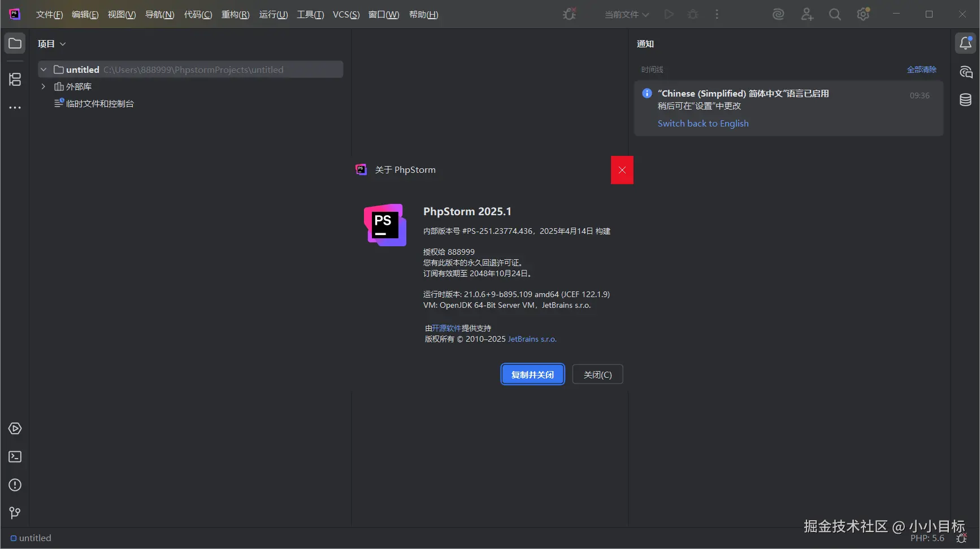Open the 导航(N) menu
This screenshot has width=980, height=549.
click(x=160, y=15)
